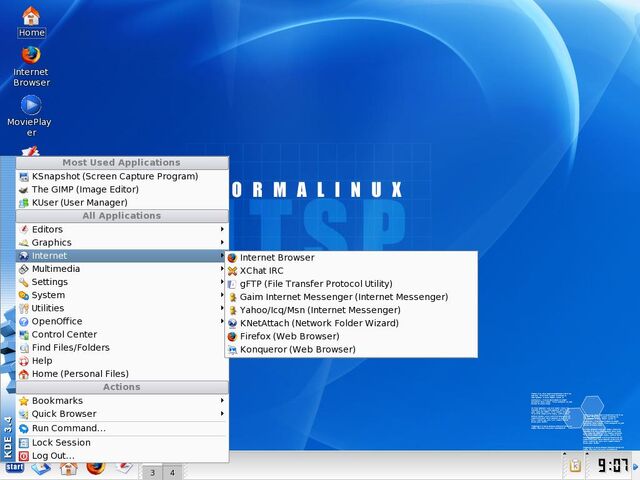The image size is (640, 480).
Task: Open KUser user manager
Action: 122,202
